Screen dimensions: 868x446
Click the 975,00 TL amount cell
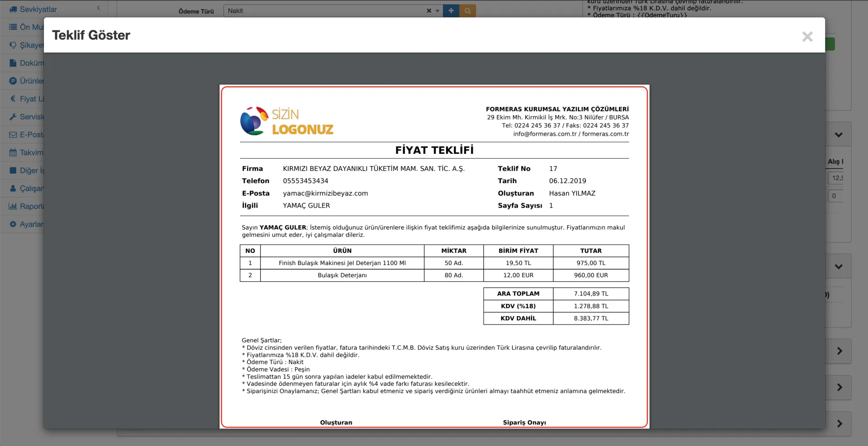pos(591,263)
